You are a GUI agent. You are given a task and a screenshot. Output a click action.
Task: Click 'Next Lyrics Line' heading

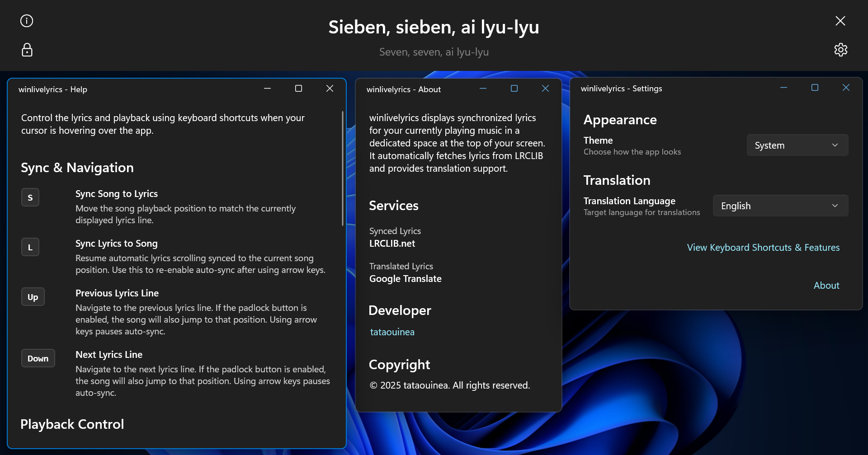coord(109,355)
